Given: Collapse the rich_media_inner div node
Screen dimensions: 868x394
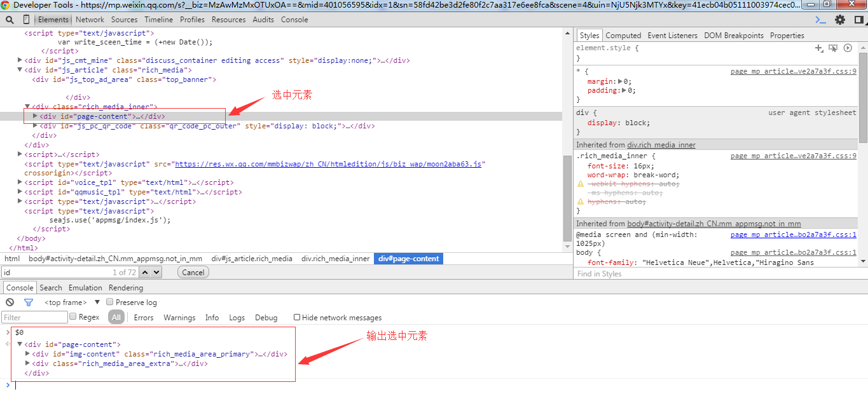Looking at the screenshot, I should (x=27, y=107).
